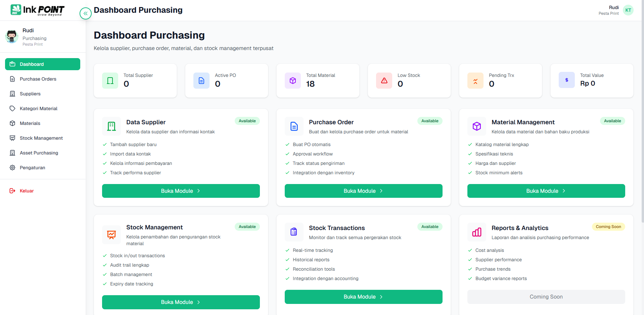Open the Stock Transactions module
Image resolution: width=644 pixels, height=315 pixels.
point(363,297)
